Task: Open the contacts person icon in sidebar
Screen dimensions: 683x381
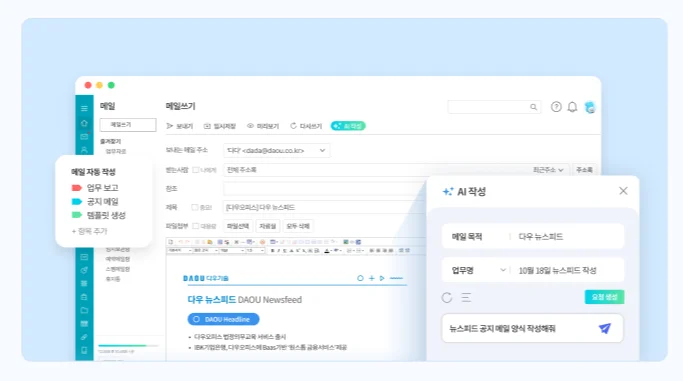Action: [84, 150]
